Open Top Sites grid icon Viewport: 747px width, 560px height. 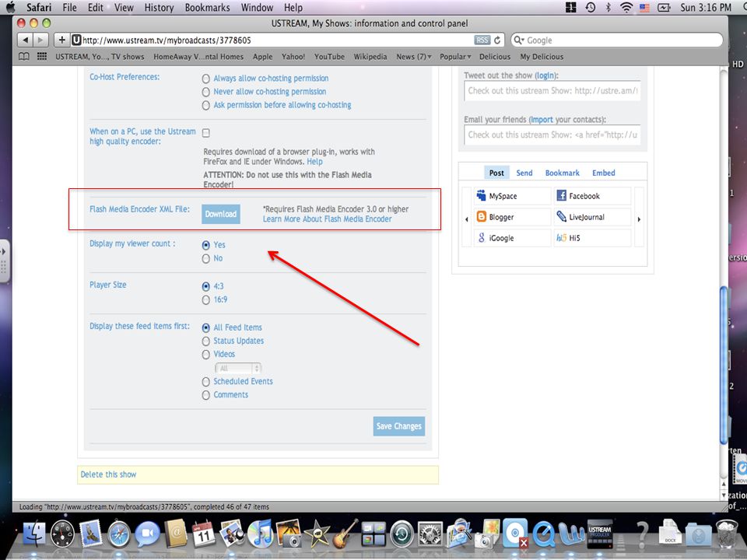[x=42, y=56]
